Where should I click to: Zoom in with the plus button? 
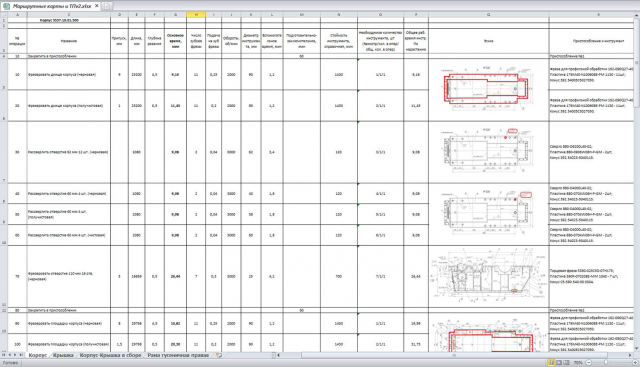635,363
